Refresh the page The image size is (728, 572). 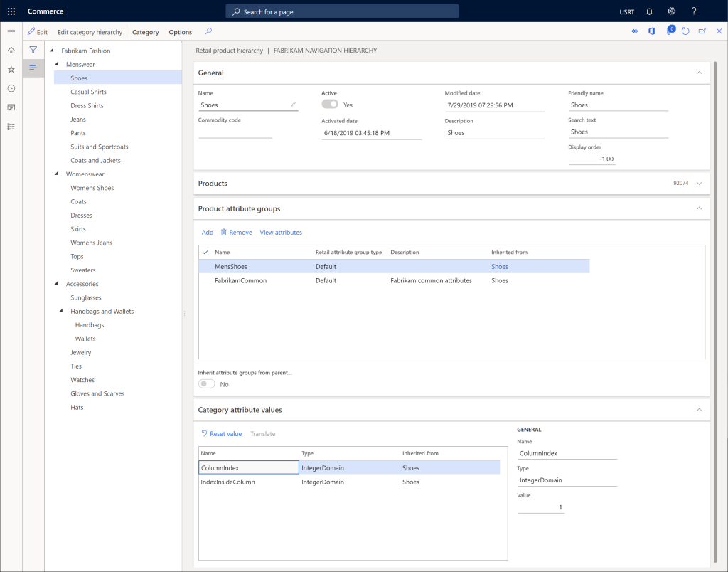click(x=685, y=31)
